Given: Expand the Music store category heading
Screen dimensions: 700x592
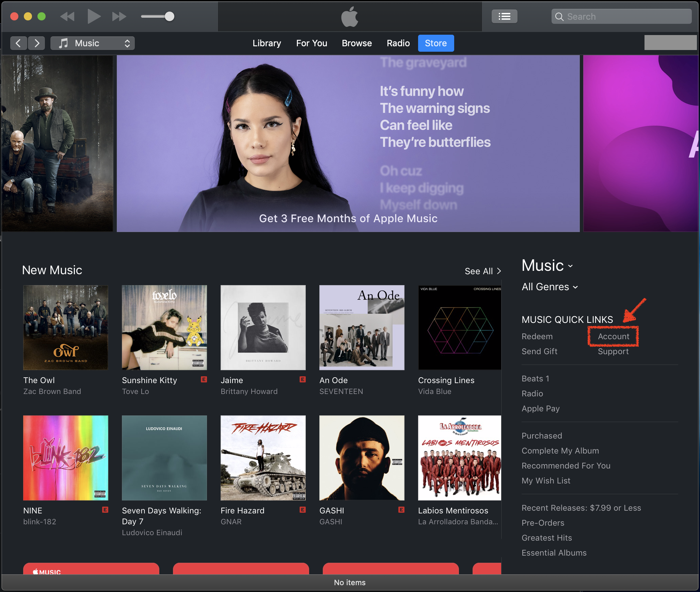Looking at the screenshot, I should 547,266.
